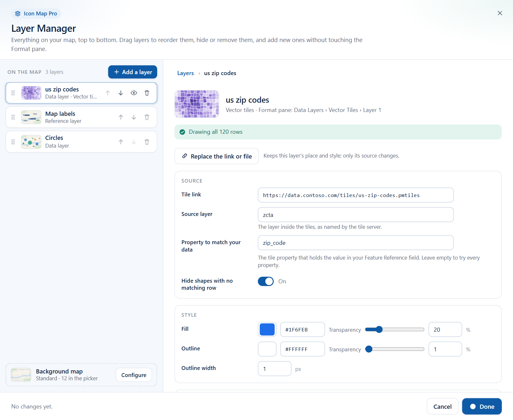The image size is (513, 420).
Task: Move Map labels layer down
Action: [x=134, y=117]
